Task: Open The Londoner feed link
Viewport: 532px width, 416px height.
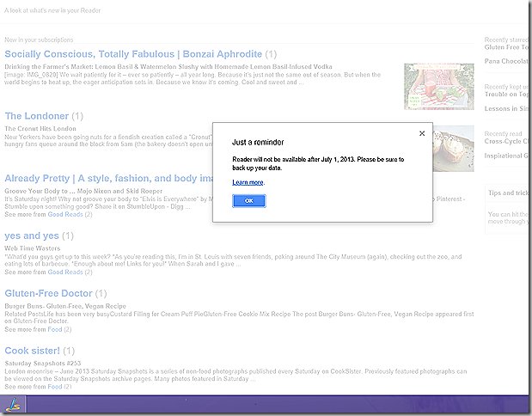Action: 37,116
